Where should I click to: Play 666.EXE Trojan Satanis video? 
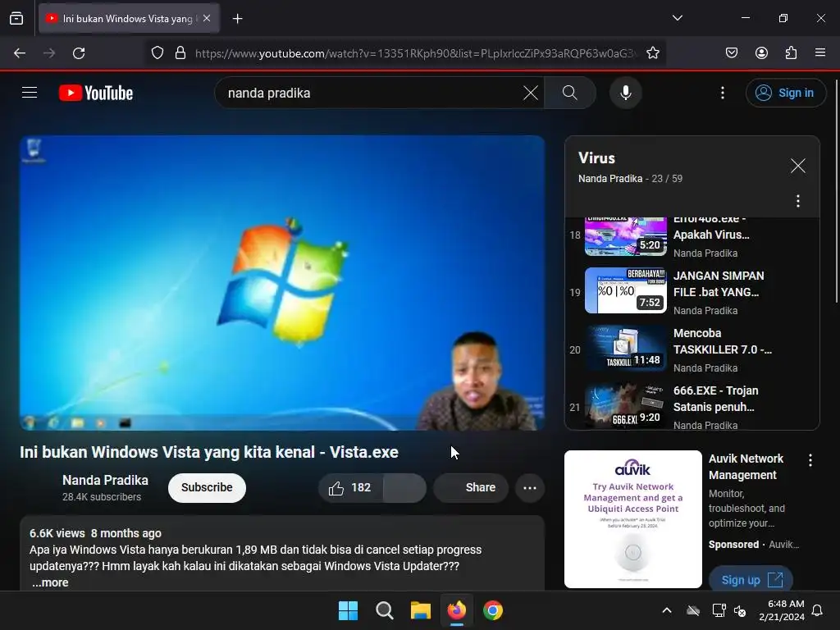pyautogui.click(x=692, y=406)
